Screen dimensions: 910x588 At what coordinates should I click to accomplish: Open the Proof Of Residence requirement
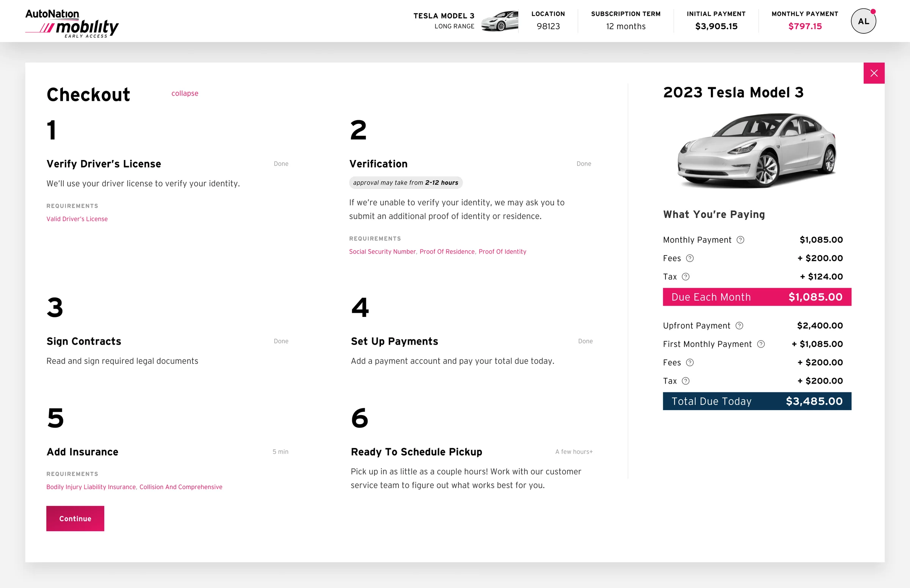click(447, 252)
